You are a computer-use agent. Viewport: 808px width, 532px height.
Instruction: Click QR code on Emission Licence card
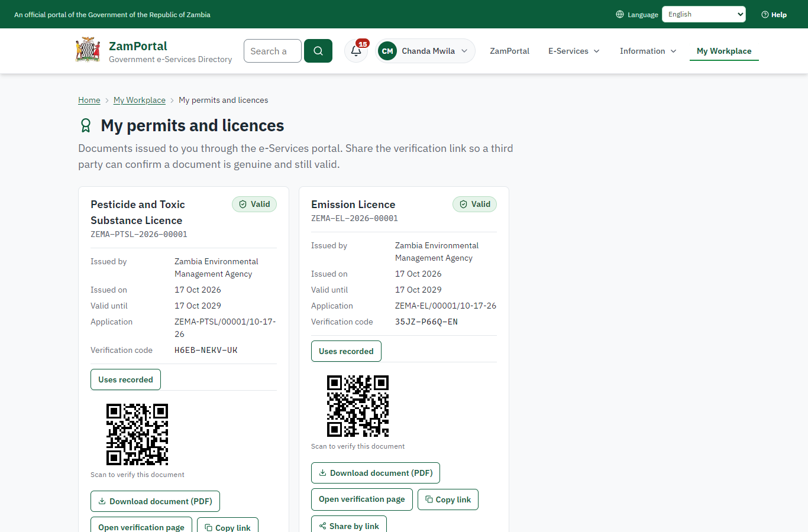pyautogui.click(x=358, y=406)
